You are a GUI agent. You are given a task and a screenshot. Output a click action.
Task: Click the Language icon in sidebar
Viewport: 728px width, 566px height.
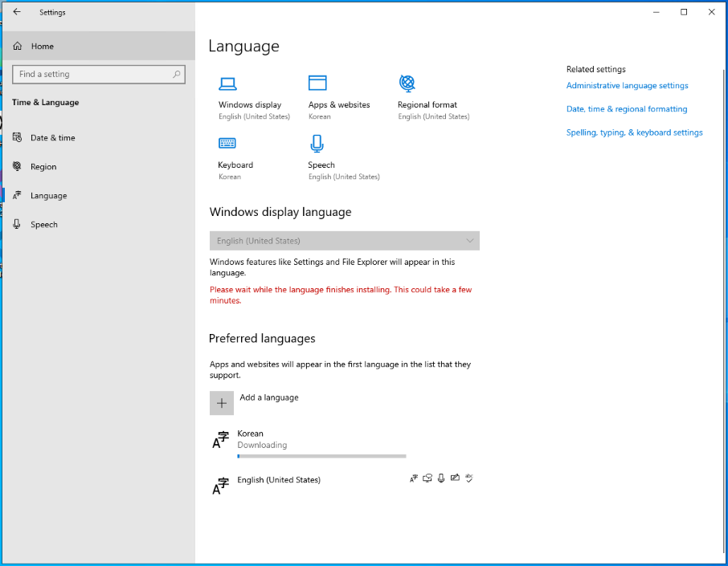(17, 195)
